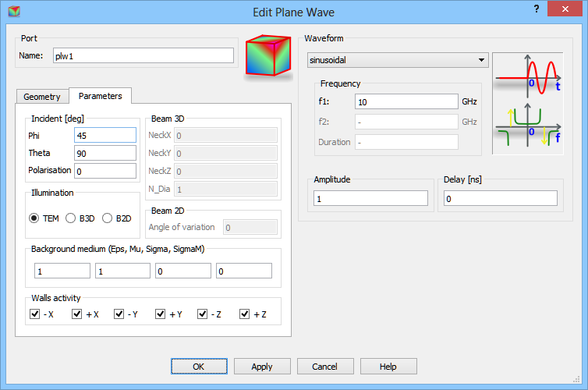Click the Apply button
588x390 pixels.
[x=262, y=367]
